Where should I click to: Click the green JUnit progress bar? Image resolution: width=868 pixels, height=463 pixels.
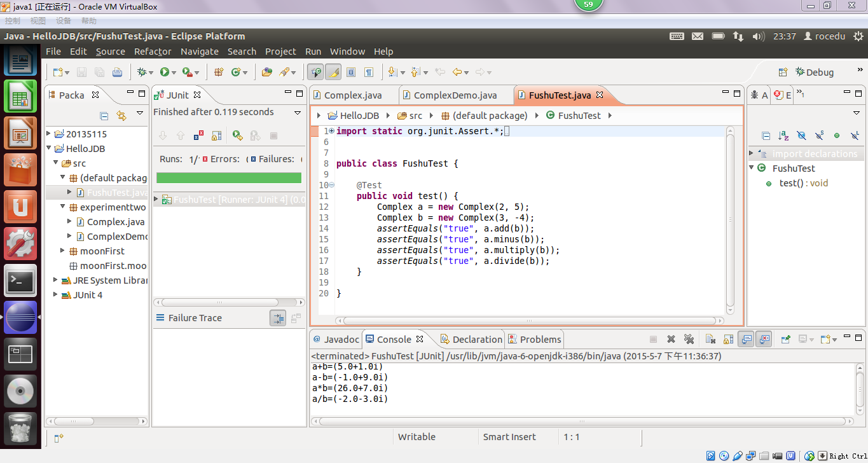click(x=229, y=178)
